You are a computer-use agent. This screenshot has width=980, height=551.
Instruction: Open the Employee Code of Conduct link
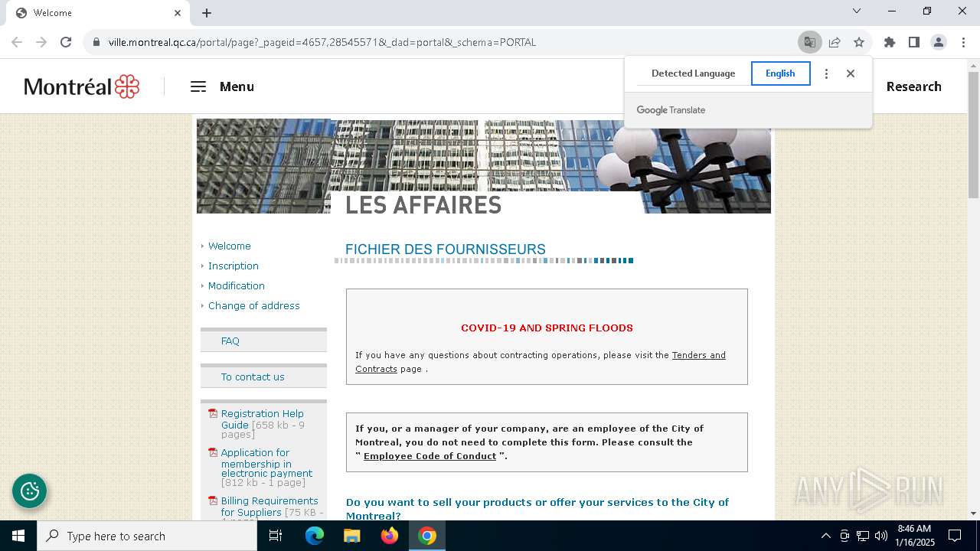point(430,456)
